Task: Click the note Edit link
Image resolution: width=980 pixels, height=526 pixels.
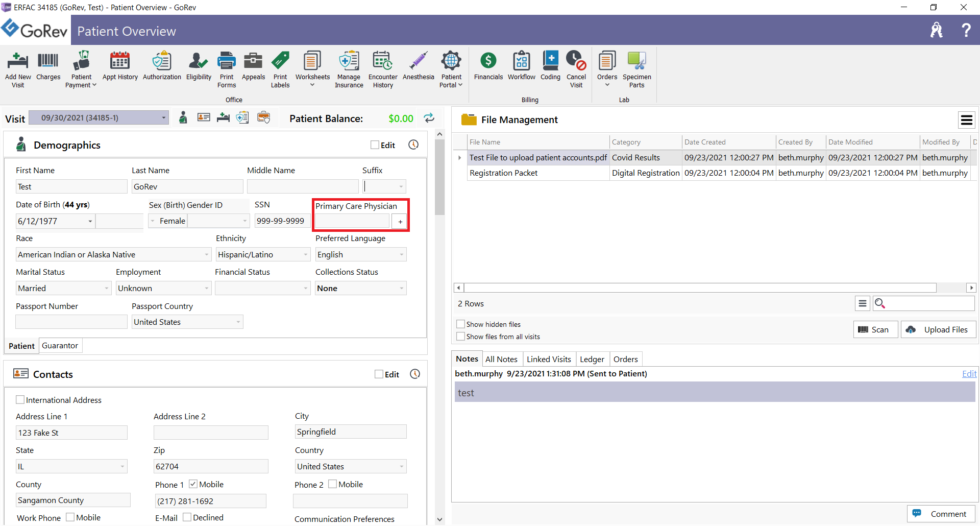Action: (x=969, y=374)
